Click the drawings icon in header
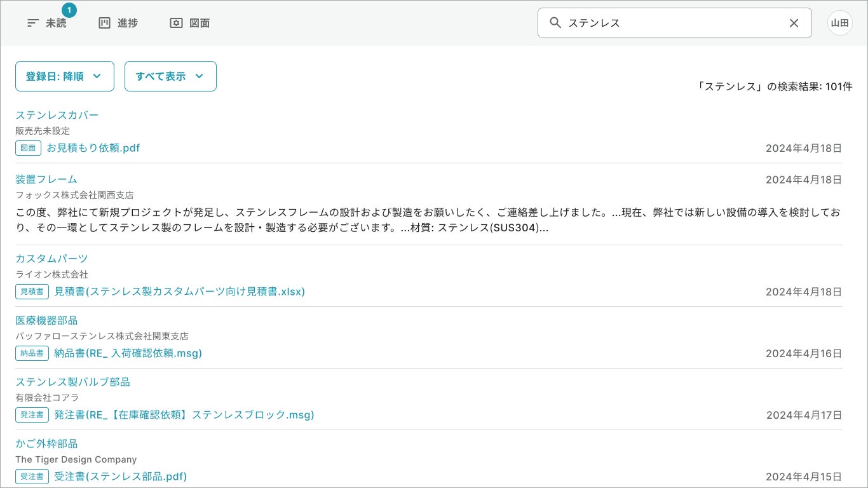The height and width of the screenshot is (488, 868). tap(176, 23)
